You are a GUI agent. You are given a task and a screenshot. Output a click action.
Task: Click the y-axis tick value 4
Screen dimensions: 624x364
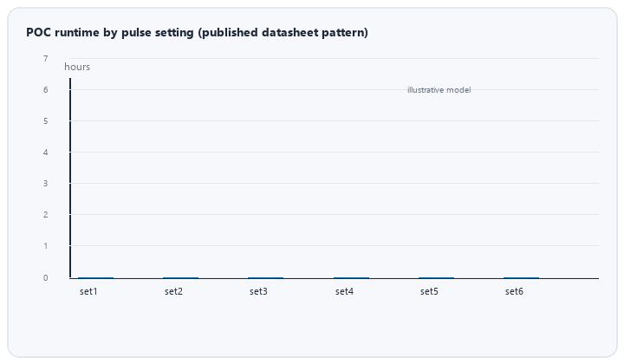46,152
